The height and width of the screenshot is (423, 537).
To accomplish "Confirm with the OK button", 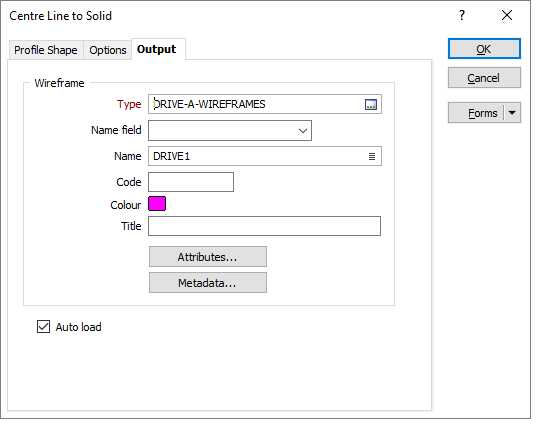I will tap(484, 49).
